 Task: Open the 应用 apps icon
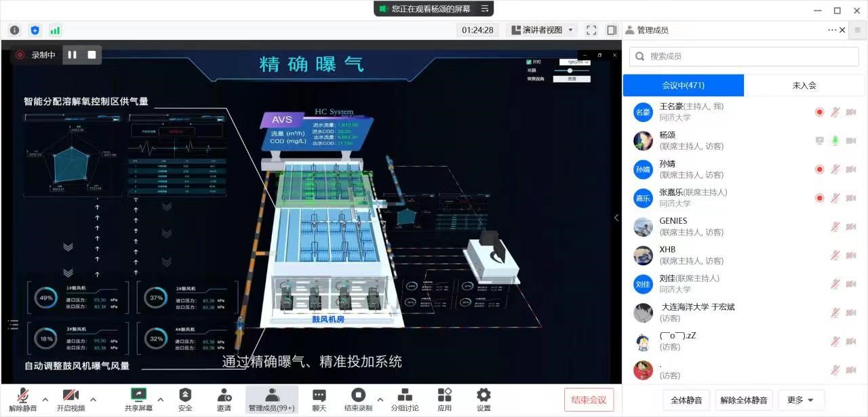[445, 395]
